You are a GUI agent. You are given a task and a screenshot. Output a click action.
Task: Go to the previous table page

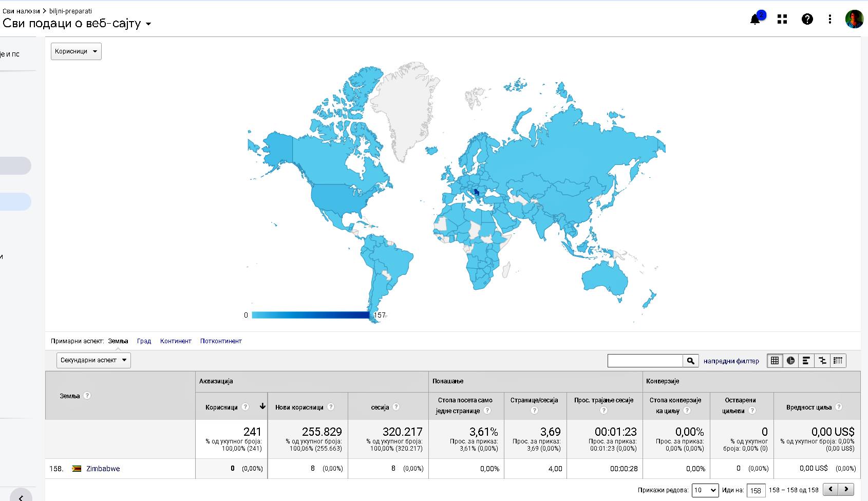[x=830, y=489]
